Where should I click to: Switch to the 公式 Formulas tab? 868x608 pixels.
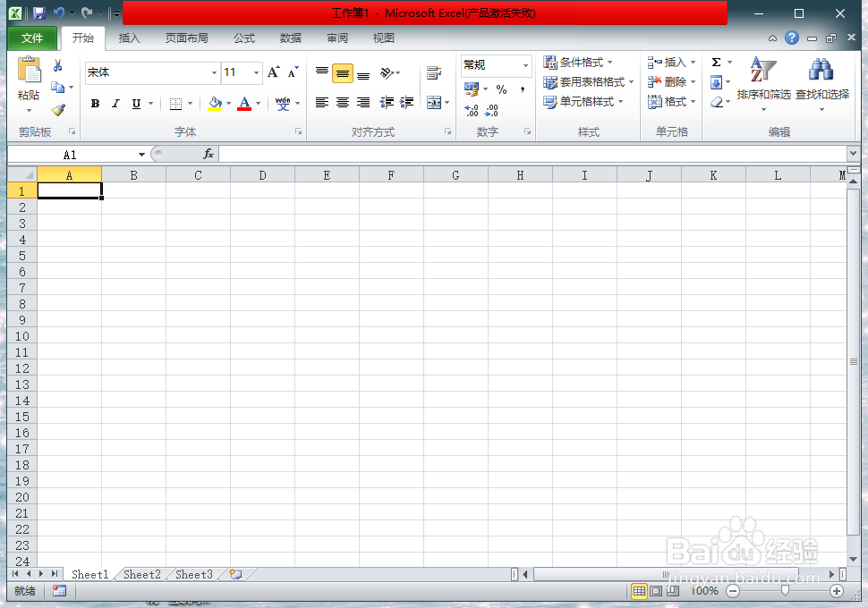(x=244, y=38)
